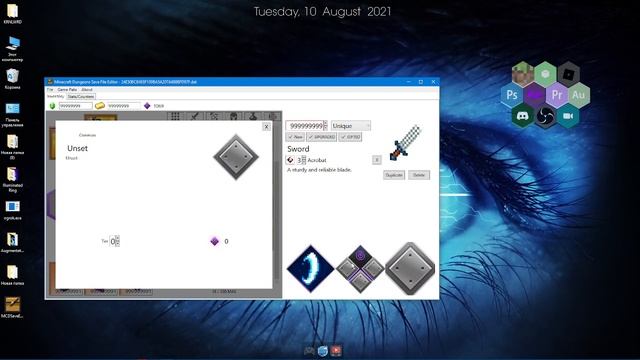Adjust the enchantment tier stepper in the popup
640x360 pixels.
pyautogui.click(x=118, y=241)
